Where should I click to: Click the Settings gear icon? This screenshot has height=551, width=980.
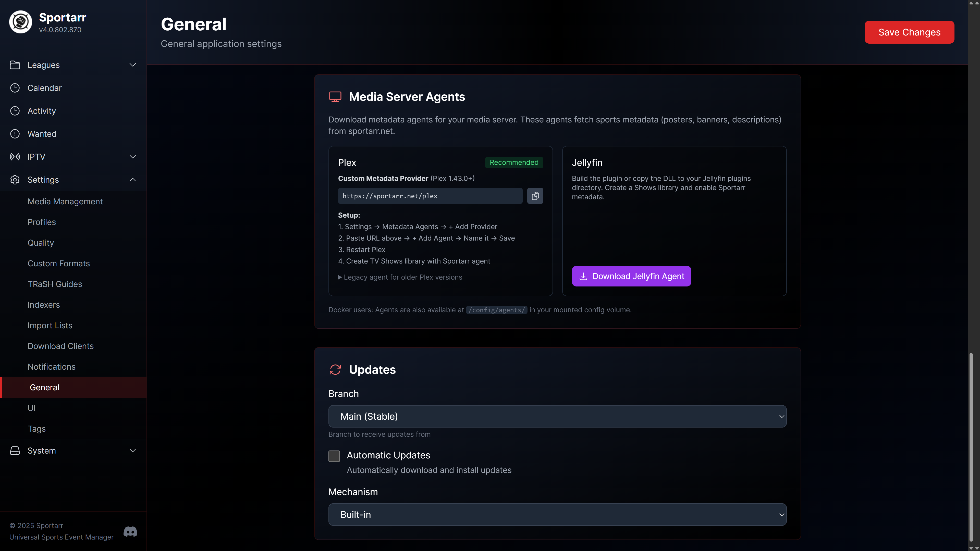(15, 180)
